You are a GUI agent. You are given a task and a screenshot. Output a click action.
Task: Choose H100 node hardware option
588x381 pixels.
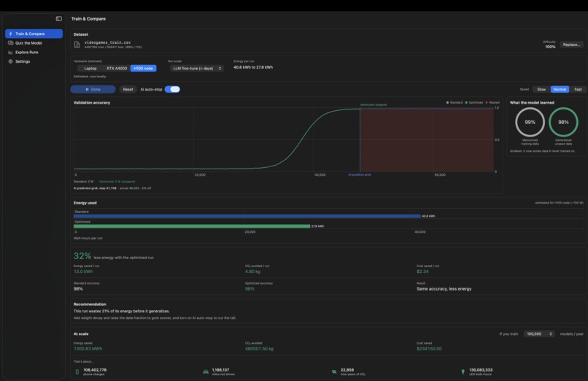[x=143, y=69]
